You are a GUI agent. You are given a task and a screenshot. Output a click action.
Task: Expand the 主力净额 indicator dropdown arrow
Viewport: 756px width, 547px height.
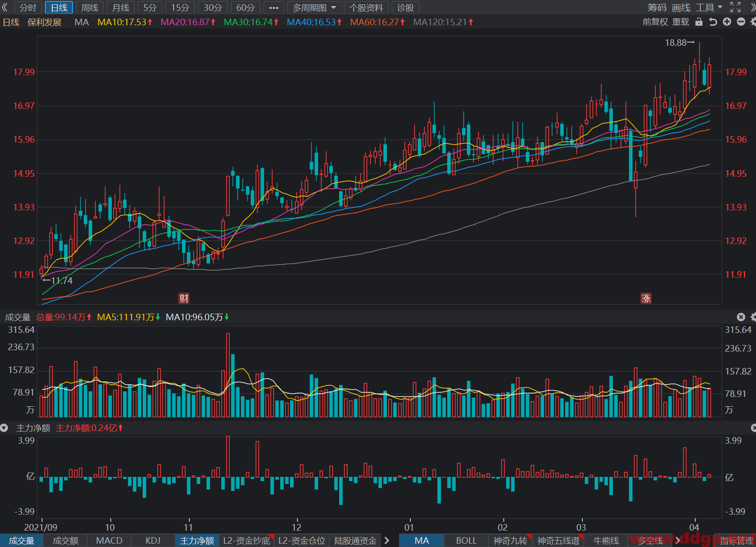pos(4,428)
